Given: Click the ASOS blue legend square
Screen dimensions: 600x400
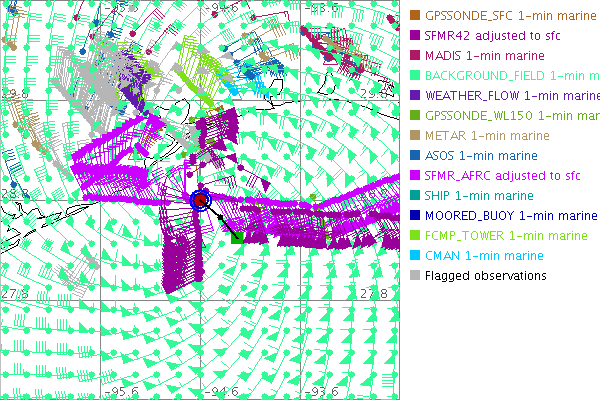Looking at the screenshot, I should (x=415, y=155).
